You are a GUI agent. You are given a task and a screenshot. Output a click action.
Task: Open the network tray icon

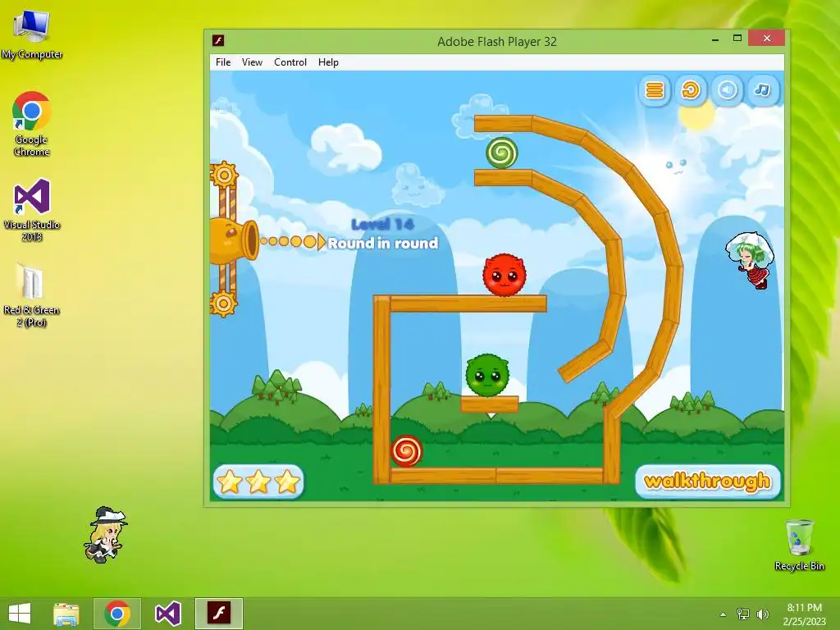point(743,614)
